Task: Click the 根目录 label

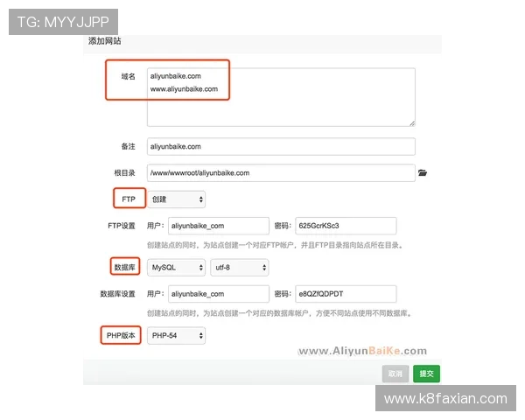Action: (124, 173)
